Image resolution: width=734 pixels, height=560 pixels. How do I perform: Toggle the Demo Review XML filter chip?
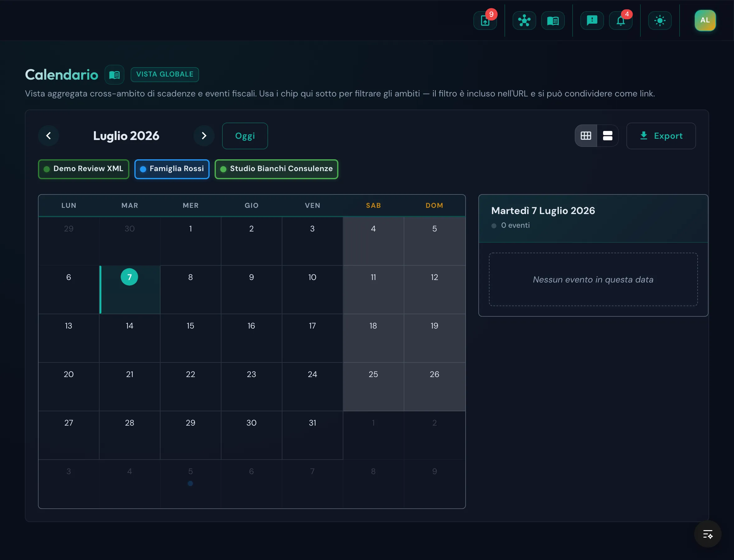click(84, 169)
